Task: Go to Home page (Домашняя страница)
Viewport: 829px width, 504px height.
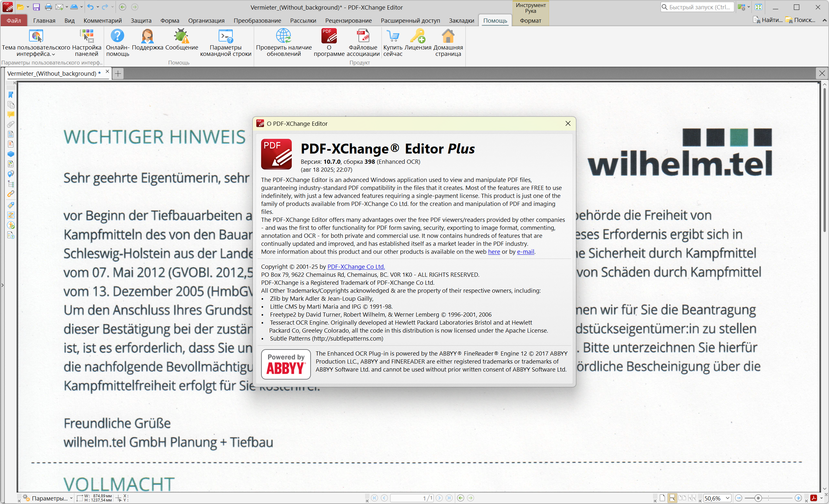Action: [448, 43]
